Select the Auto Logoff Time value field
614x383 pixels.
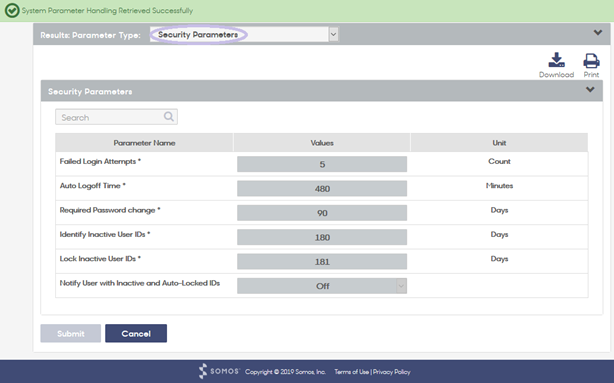pyautogui.click(x=322, y=188)
